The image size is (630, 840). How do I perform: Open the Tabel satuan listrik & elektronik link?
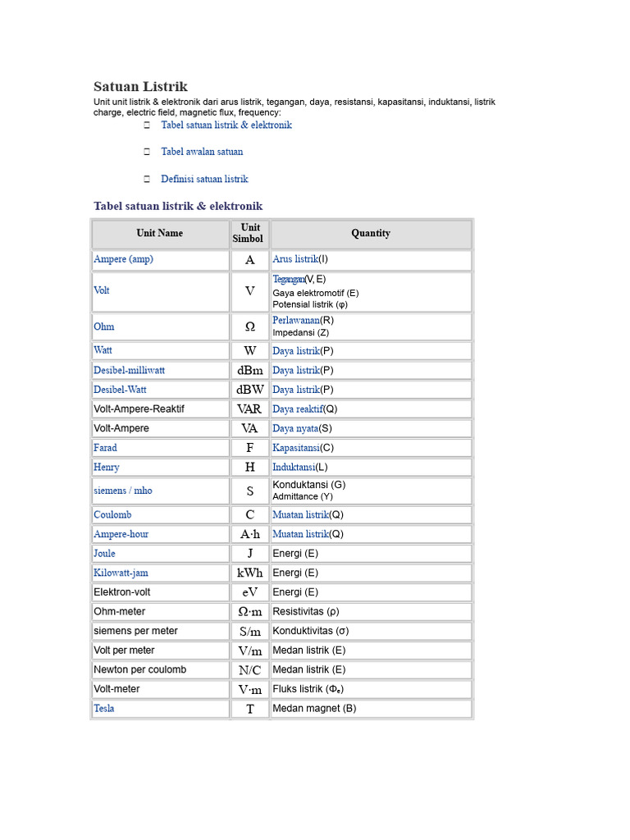point(226,125)
